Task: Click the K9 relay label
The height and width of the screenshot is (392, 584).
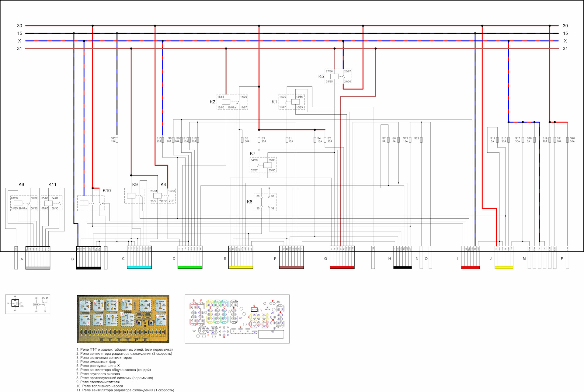Action: [x=135, y=185]
